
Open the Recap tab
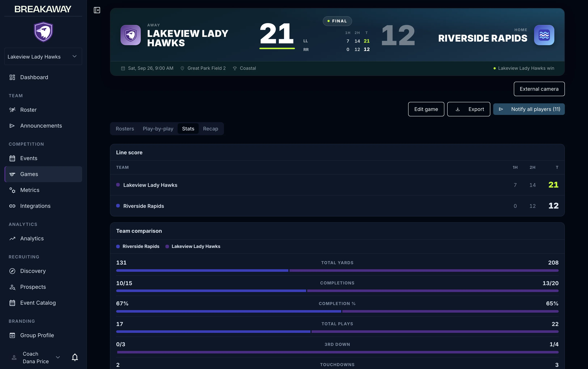click(210, 128)
